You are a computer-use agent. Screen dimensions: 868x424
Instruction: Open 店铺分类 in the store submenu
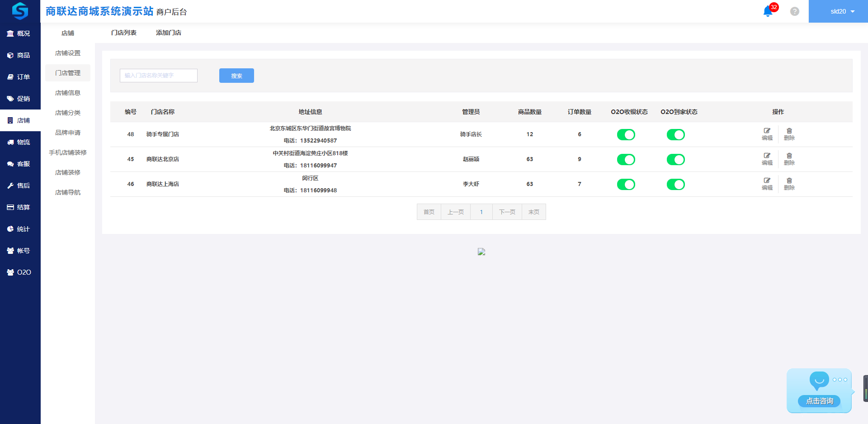(x=68, y=113)
